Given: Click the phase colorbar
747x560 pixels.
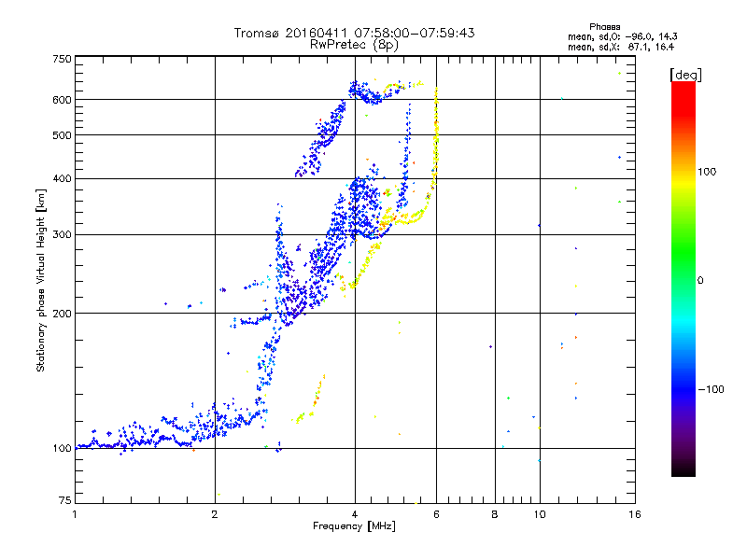Looking at the screenshot, I should click(x=684, y=279).
